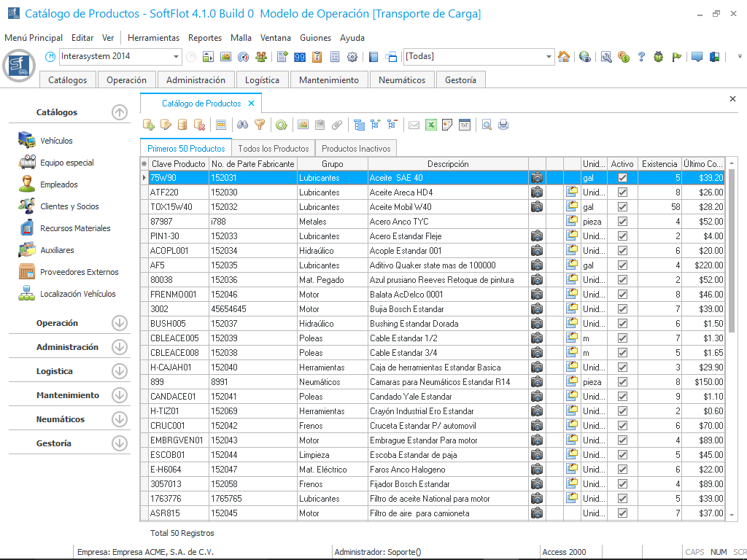Click the paperclip attachment icon

(x=336, y=125)
